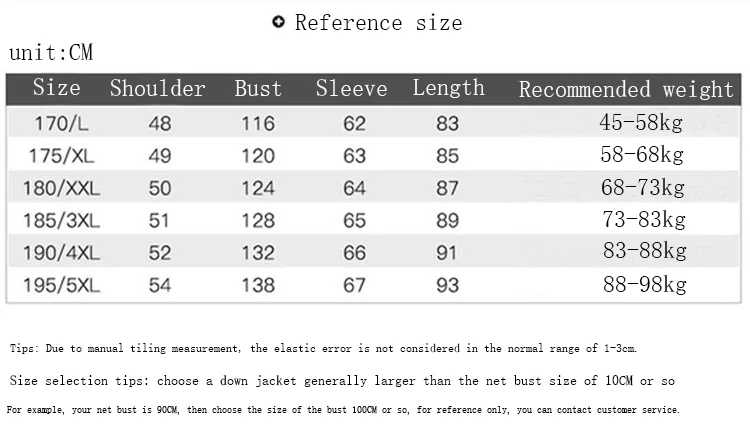Image resolution: width=750 pixels, height=428 pixels.
Task: Click the Shoulder column header
Action: pos(157,88)
